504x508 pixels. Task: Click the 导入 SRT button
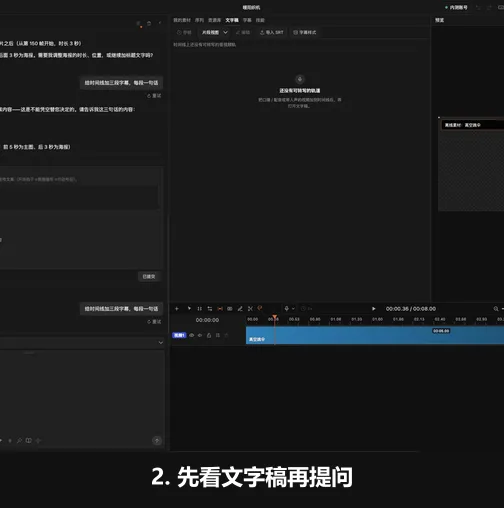[x=272, y=32]
